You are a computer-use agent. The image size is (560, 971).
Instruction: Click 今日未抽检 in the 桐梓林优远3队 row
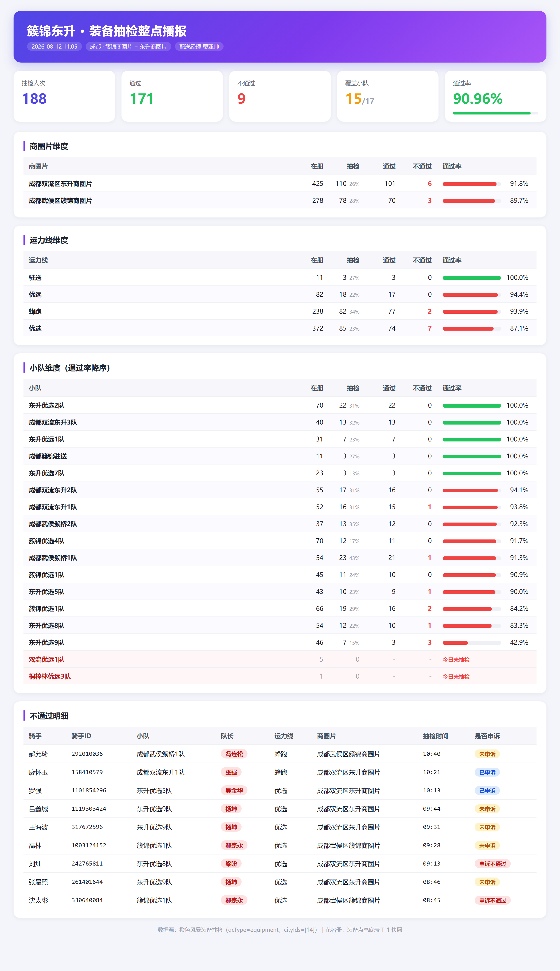456,677
